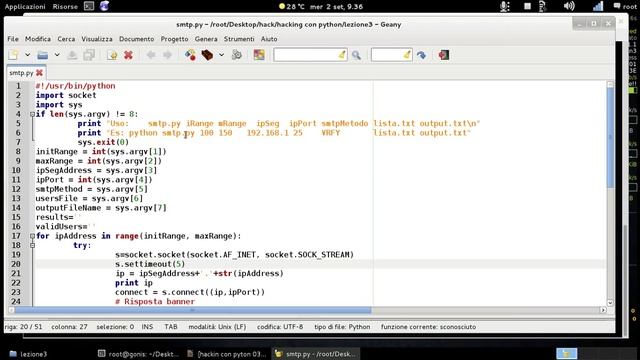Open the build options dropdown arrow
The image size is (640, 360).
[221, 55]
